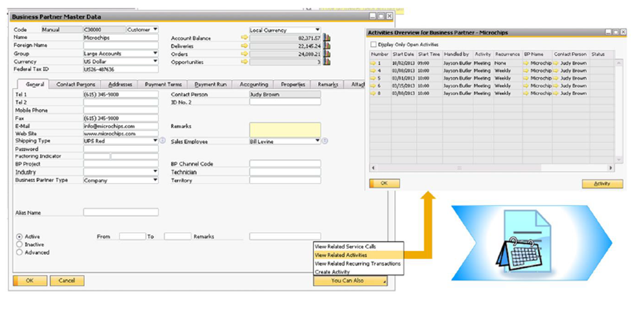644x309 pixels.
Task: Switch to the Remarks tab
Action: (327, 84)
